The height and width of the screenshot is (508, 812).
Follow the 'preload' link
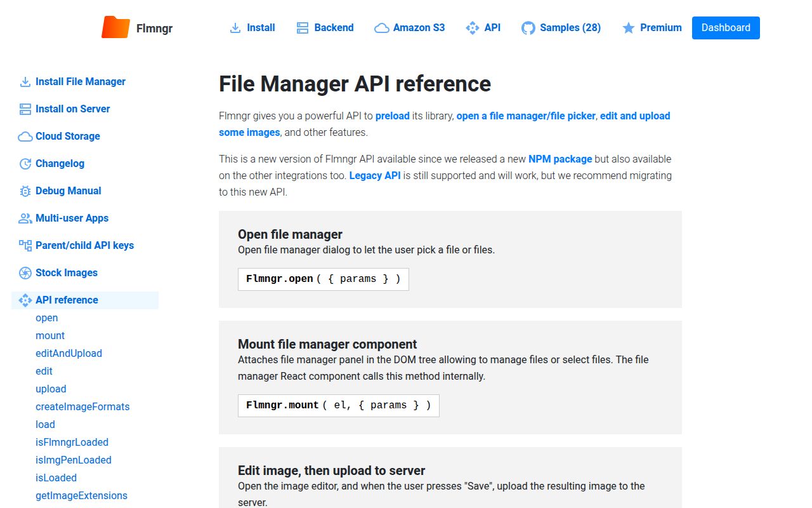(x=393, y=116)
